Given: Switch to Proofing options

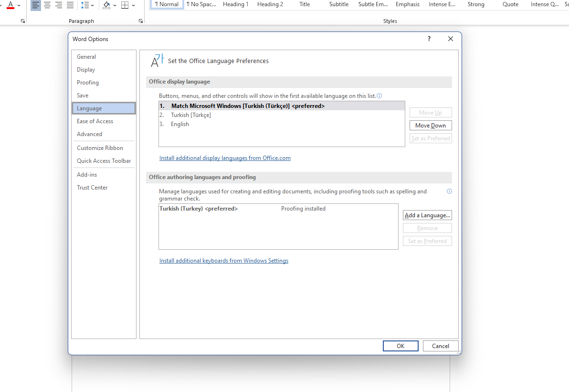Looking at the screenshot, I should tap(104, 83).
